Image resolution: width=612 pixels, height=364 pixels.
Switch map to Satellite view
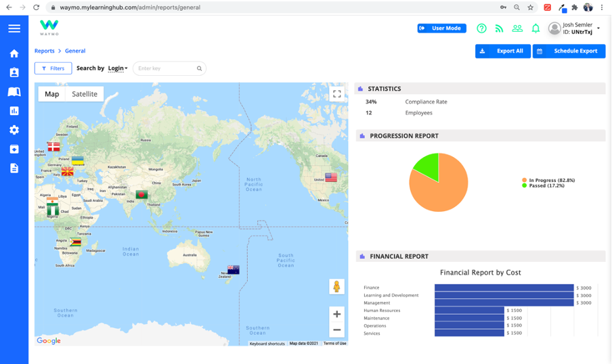pos(85,94)
